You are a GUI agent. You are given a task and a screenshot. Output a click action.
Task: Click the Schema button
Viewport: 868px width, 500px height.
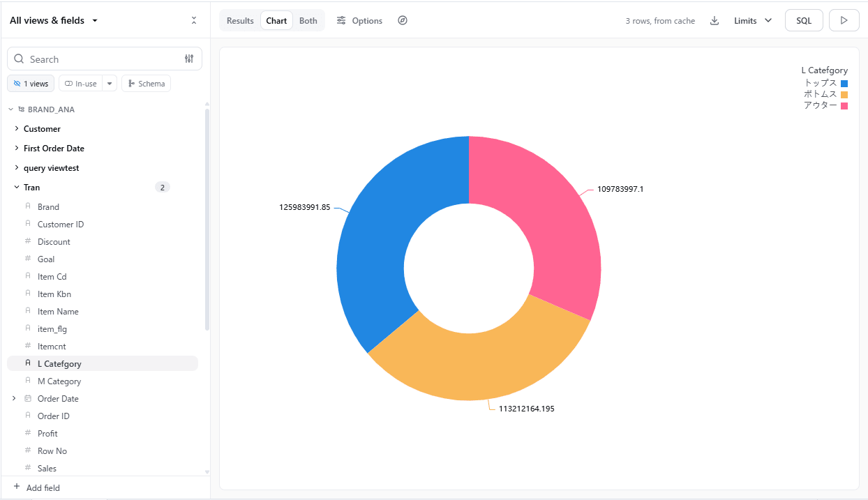pos(147,84)
